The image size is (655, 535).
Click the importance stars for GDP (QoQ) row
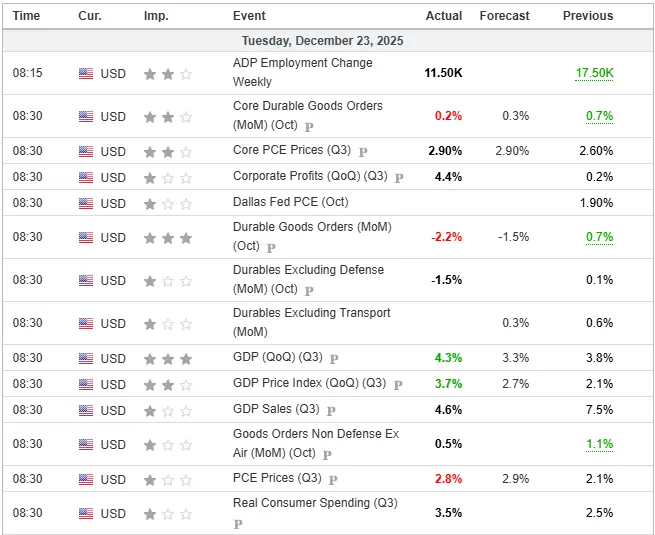tap(167, 358)
